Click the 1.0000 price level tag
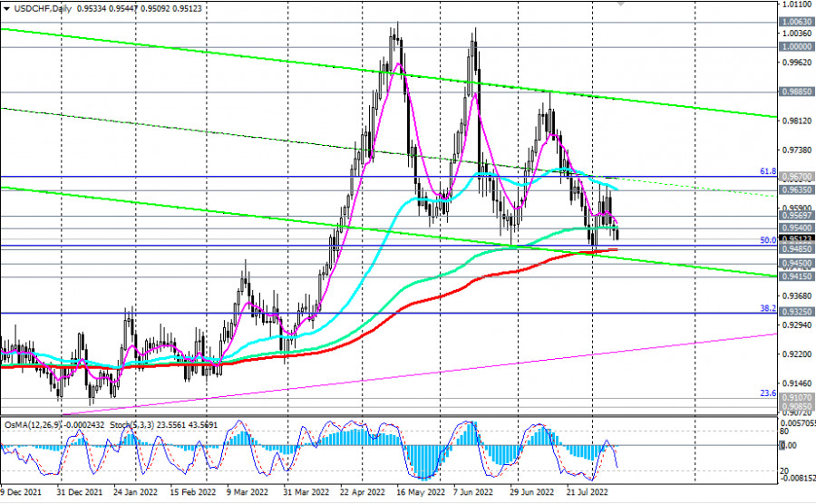The height and width of the screenshot is (504, 816). tap(797, 46)
